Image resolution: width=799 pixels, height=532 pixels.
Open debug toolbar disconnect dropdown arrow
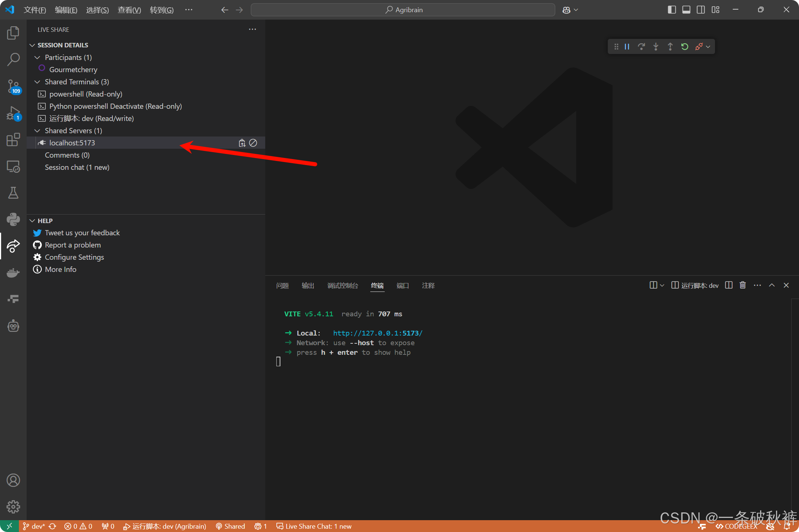pyautogui.click(x=708, y=47)
